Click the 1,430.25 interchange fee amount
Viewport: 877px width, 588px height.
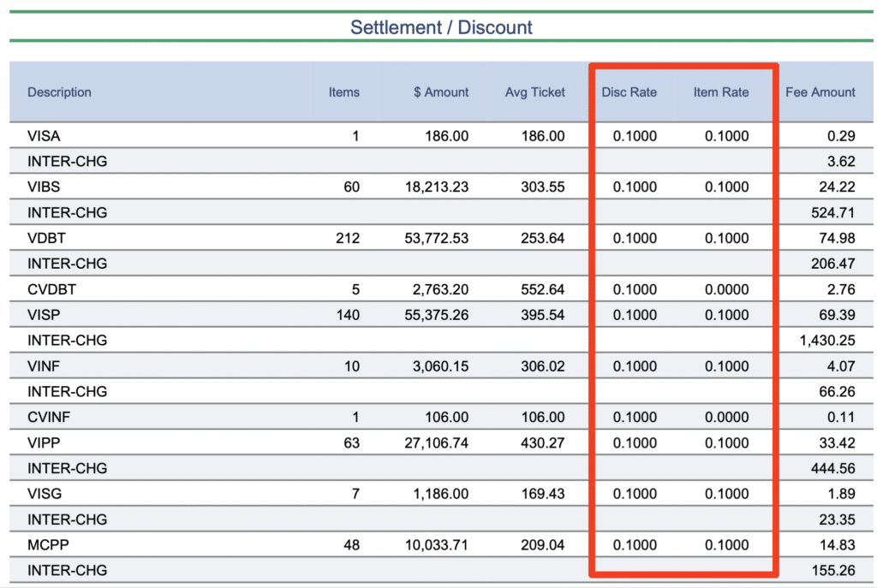point(827,341)
